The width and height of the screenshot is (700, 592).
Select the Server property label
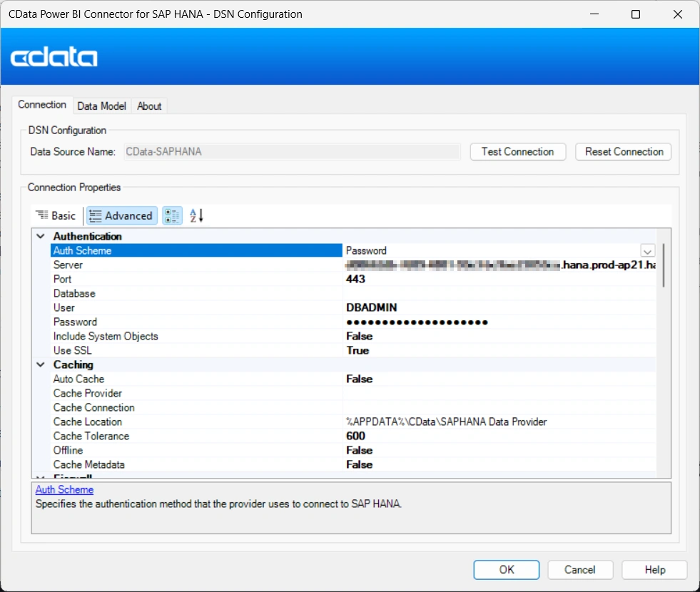(68, 265)
